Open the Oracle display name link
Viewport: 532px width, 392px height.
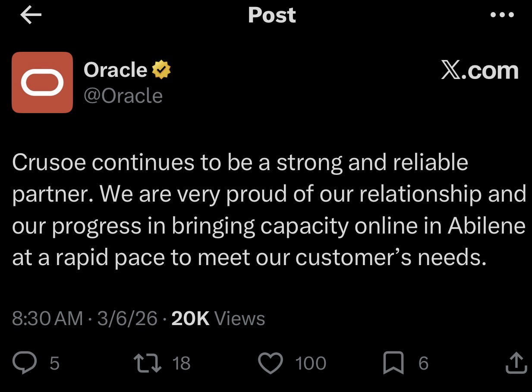pyautogui.click(x=115, y=70)
